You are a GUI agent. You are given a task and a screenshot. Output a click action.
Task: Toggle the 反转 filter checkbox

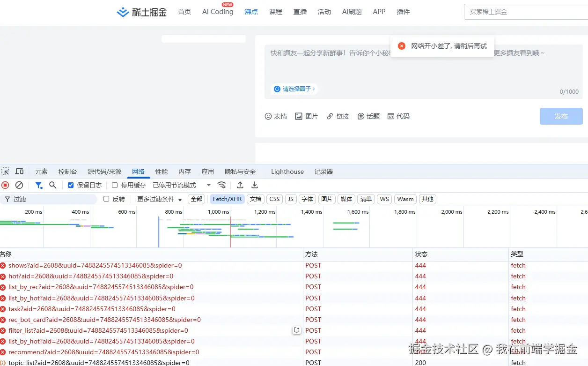106,199
